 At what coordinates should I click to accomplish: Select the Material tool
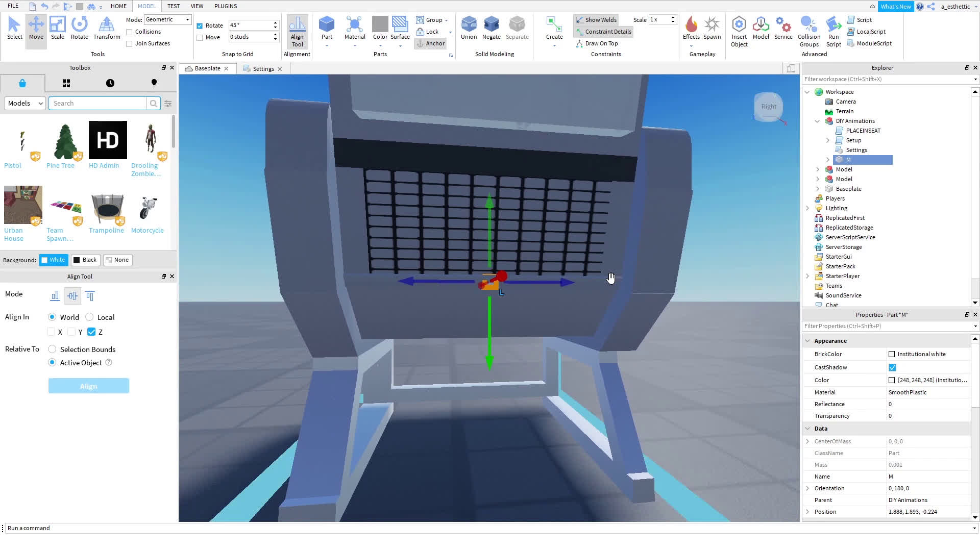(x=354, y=28)
